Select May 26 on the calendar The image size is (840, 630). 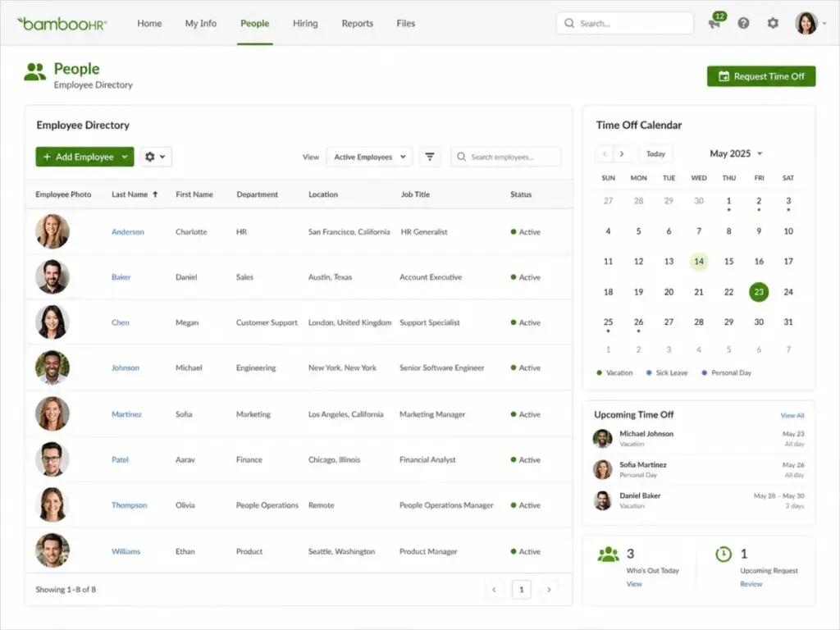point(638,322)
